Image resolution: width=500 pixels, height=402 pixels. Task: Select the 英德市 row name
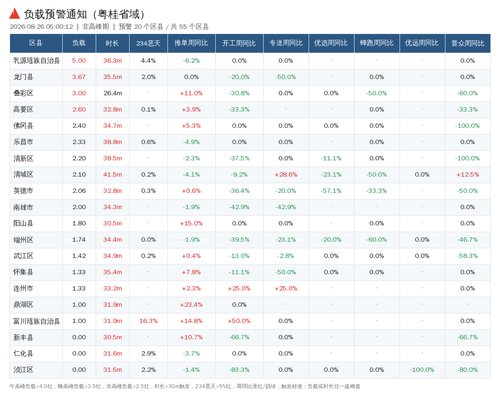[23, 191]
